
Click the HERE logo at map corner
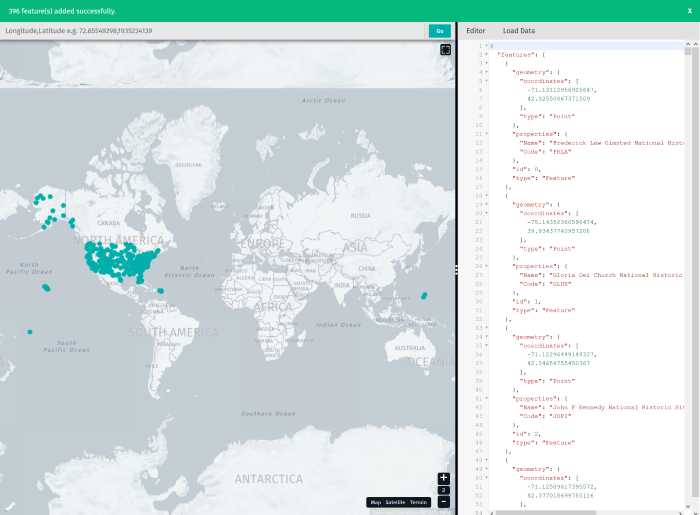pyautogui.click(x=10, y=506)
